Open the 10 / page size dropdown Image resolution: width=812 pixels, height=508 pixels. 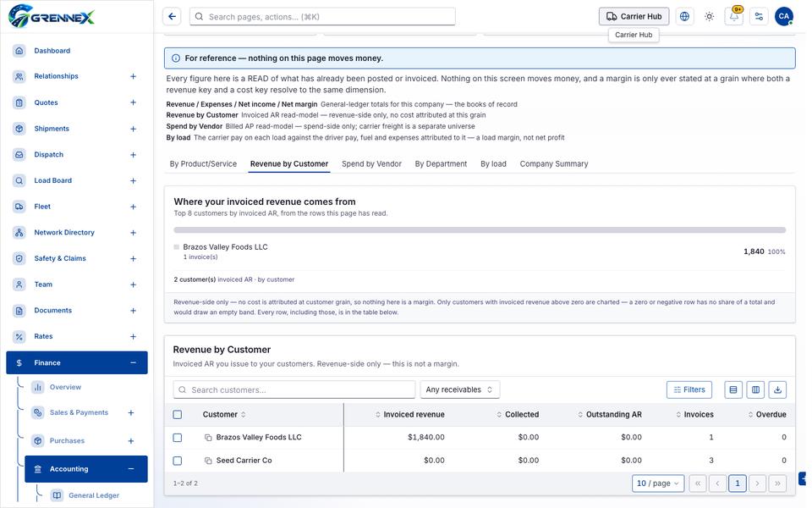658,483
